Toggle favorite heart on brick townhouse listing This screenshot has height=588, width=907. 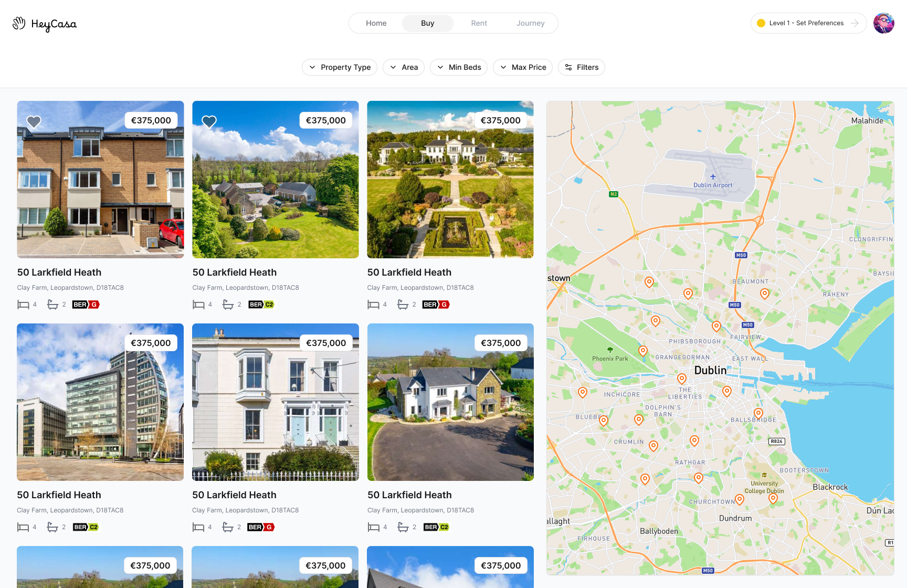click(34, 122)
